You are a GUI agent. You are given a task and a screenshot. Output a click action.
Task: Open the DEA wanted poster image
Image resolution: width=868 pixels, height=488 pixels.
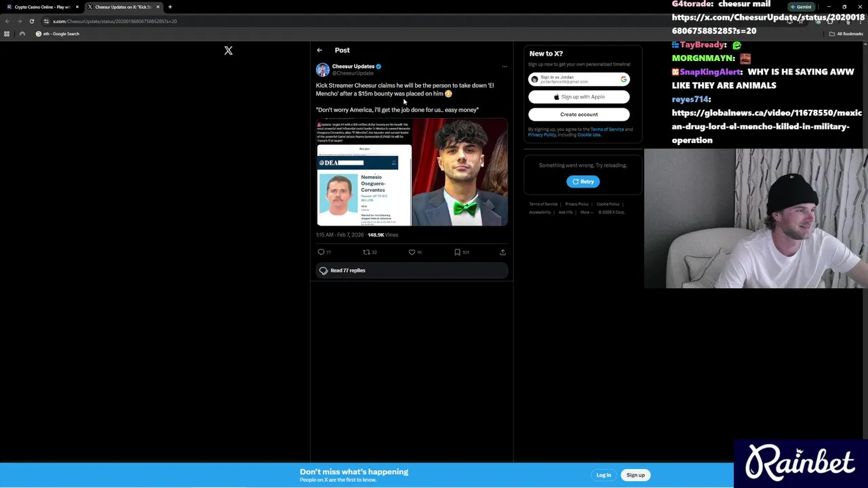tap(364, 172)
